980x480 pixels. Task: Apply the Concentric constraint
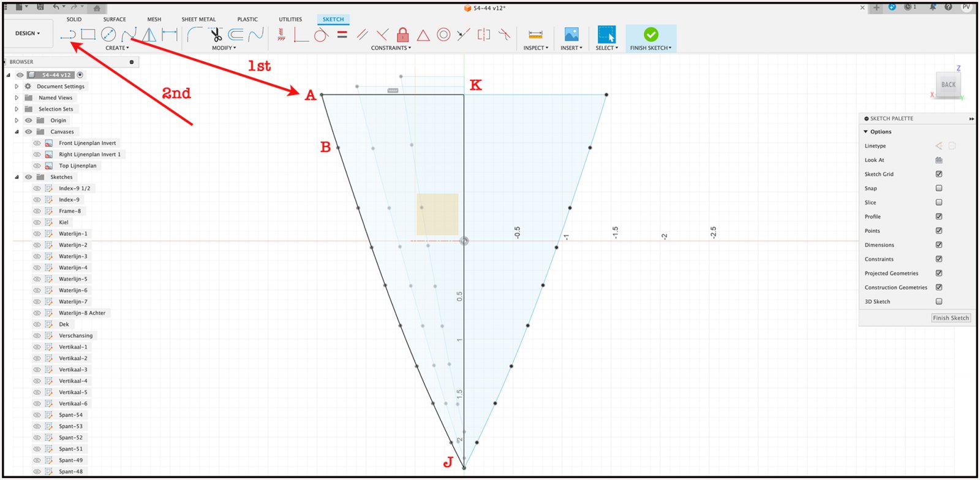(443, 34)
